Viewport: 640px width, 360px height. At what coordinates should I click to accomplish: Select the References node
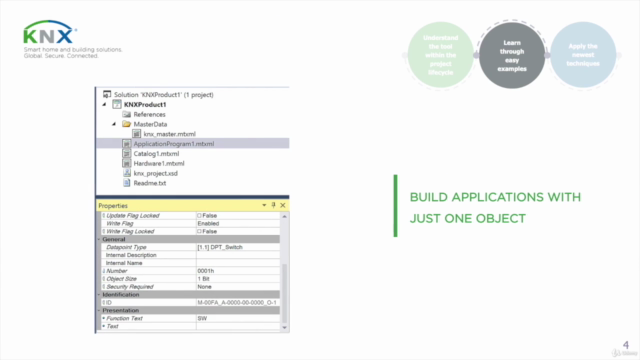[x=149, y=114]
